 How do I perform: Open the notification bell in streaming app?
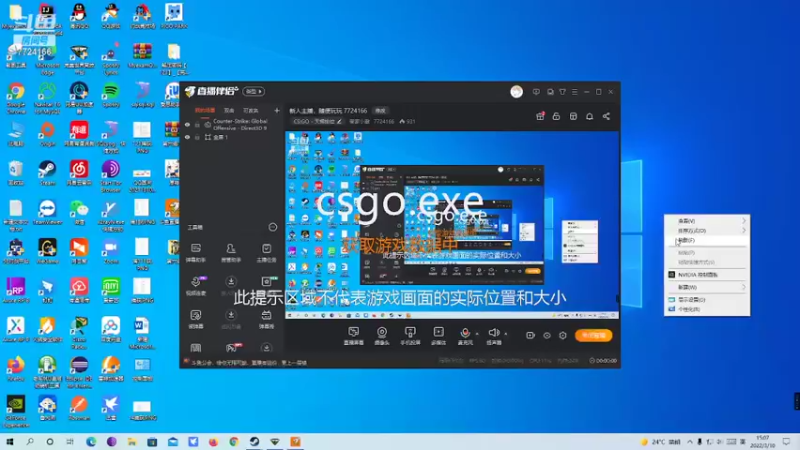point(589,116)
